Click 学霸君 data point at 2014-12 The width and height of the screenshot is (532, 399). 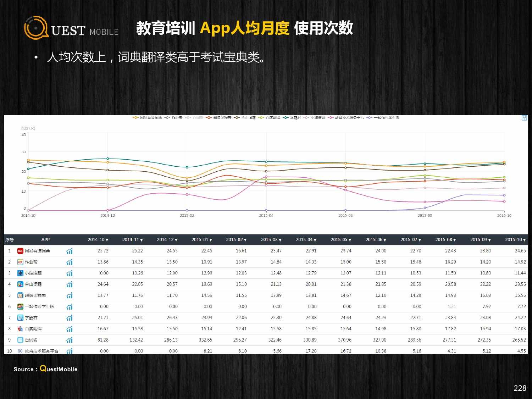tap(107, 159)
